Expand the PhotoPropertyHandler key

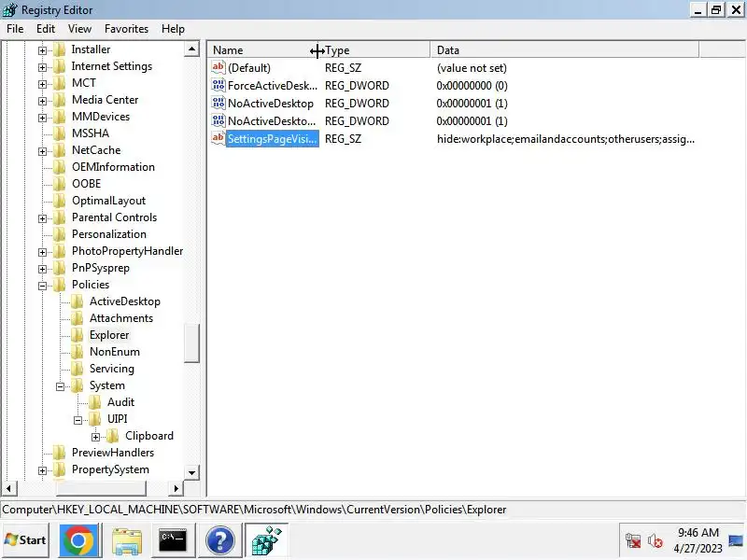[42, 252]
